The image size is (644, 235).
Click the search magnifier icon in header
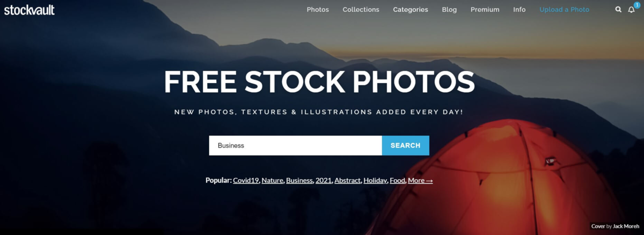click(618, 10)
